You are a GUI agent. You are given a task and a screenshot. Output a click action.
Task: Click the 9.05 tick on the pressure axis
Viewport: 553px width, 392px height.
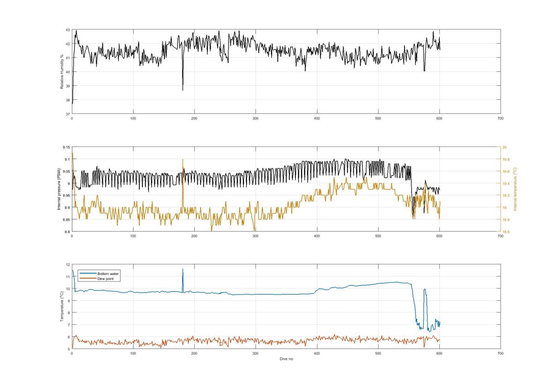tap(66, 171)
